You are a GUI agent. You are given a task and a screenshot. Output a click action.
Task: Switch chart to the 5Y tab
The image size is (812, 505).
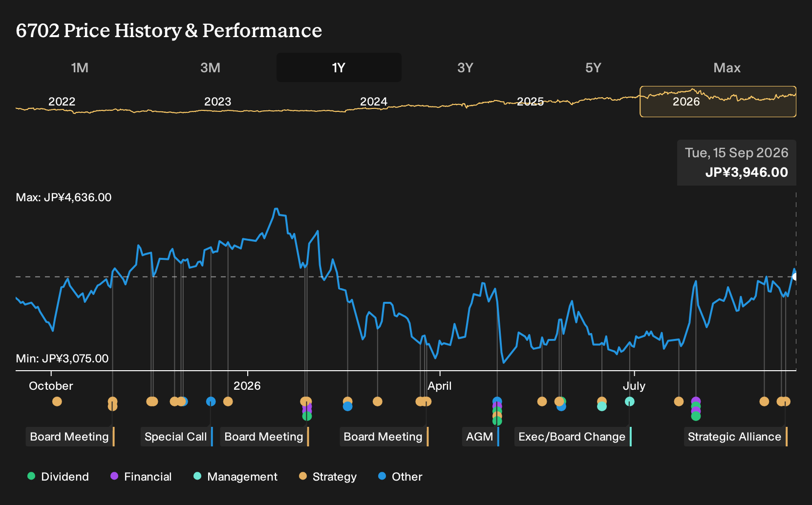[x=593, y=67]
